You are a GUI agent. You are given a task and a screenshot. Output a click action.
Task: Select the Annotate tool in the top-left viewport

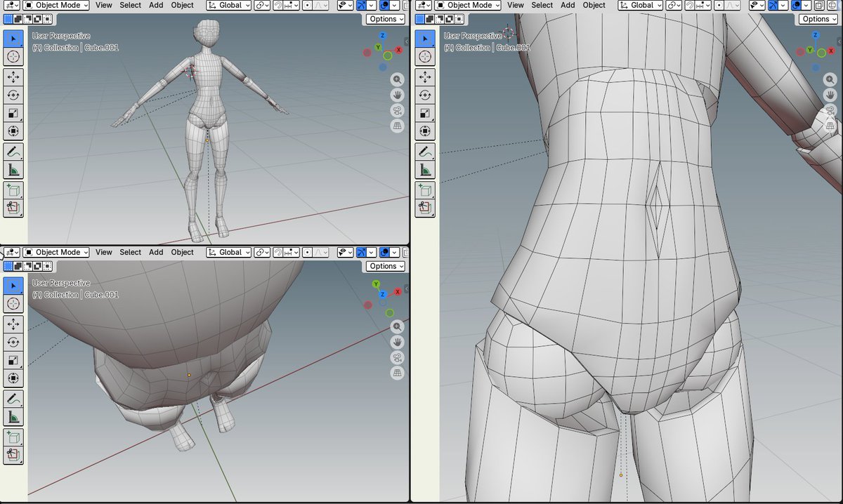pos(13,152)
